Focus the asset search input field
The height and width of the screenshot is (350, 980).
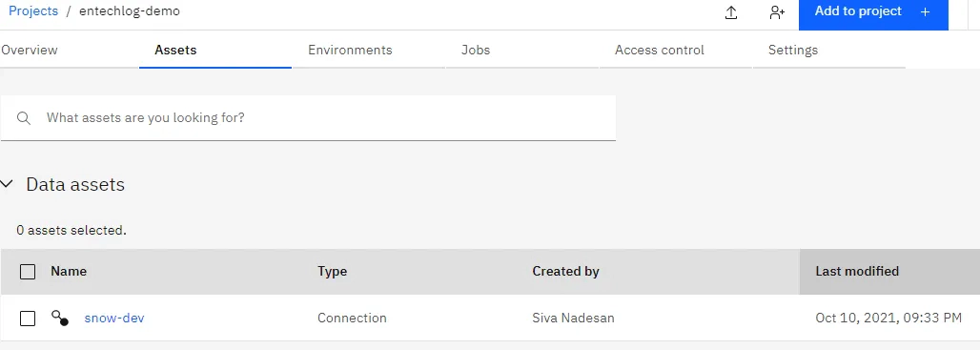click(308, 118)
